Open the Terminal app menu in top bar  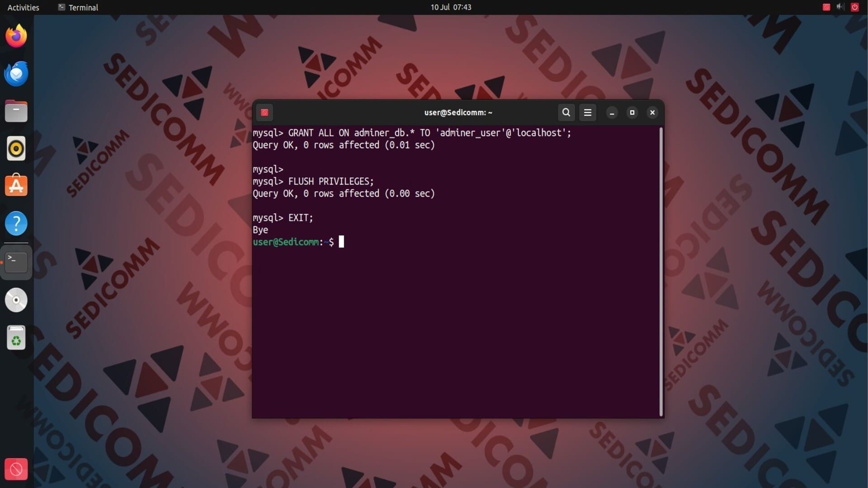point(78,7)
